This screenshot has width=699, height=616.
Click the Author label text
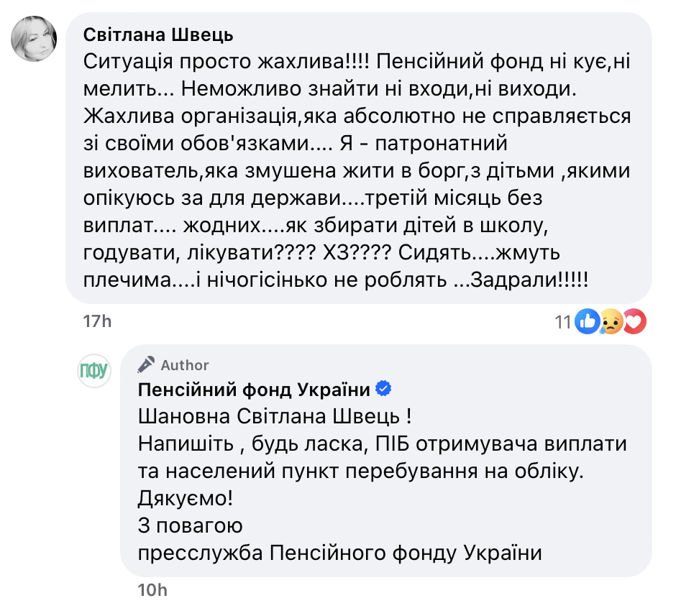pyautogui.click(x=185, y=365)
